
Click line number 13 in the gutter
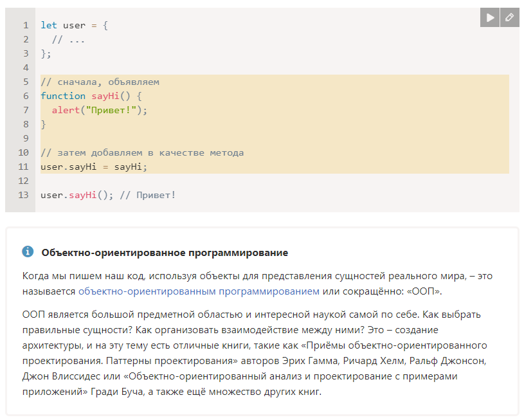[23, 195]
